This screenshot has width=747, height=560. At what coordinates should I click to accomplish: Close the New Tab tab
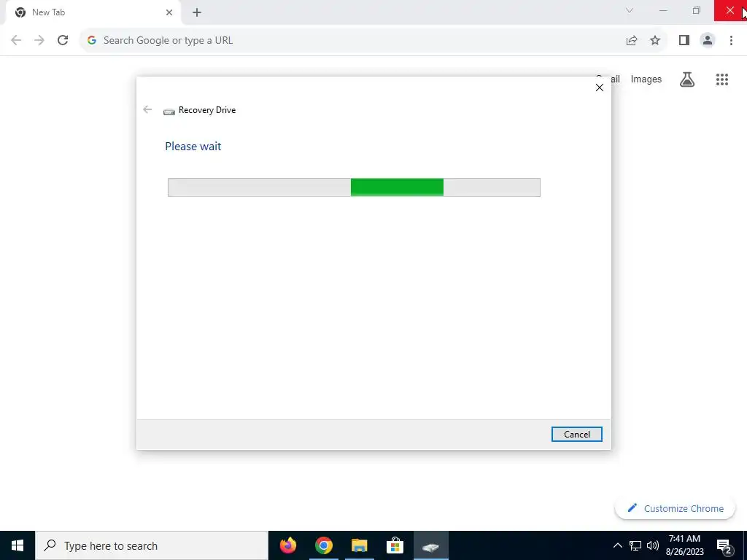click(x=169, y=12)
